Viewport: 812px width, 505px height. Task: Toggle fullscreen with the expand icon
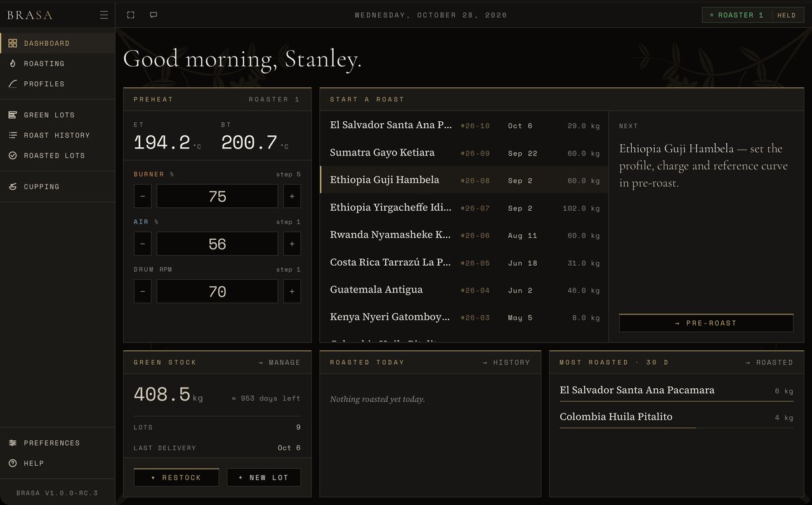[131, 15]
